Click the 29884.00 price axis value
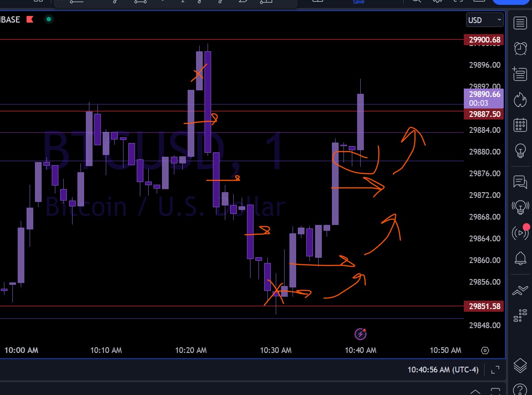 tap(485, 130)
